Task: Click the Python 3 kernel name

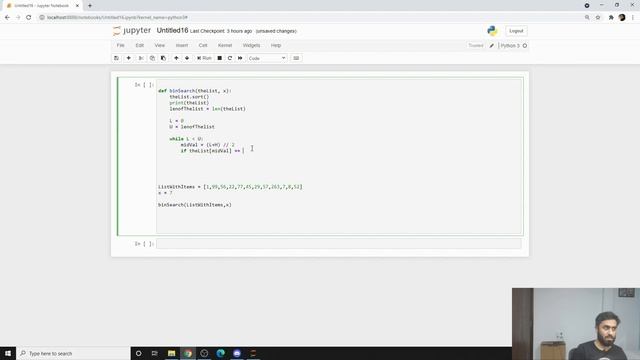Action: pyautogui.click(x=510, y=46)
